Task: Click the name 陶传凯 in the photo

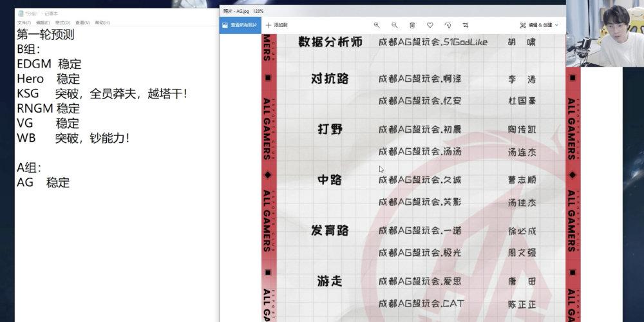Action: tap(522, 130)
